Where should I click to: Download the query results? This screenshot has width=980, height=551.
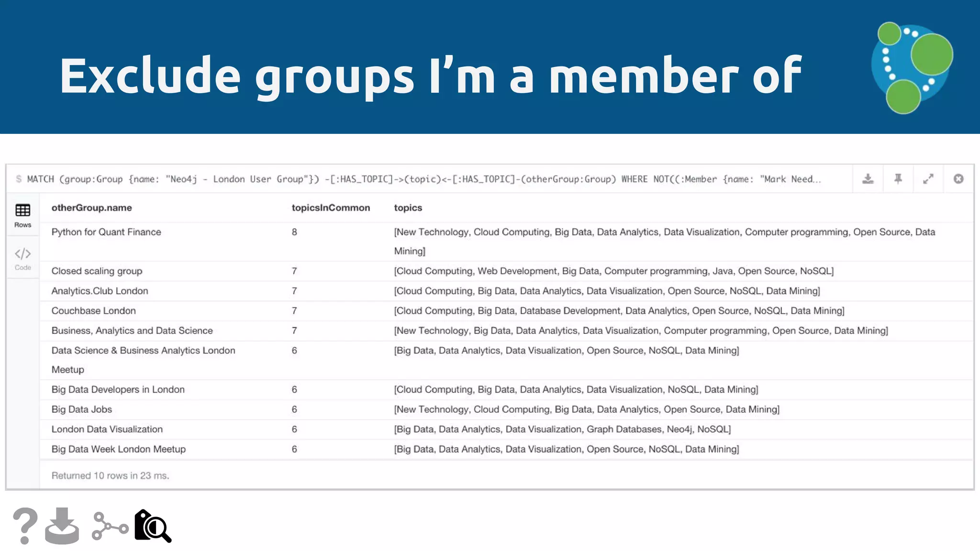868,179
